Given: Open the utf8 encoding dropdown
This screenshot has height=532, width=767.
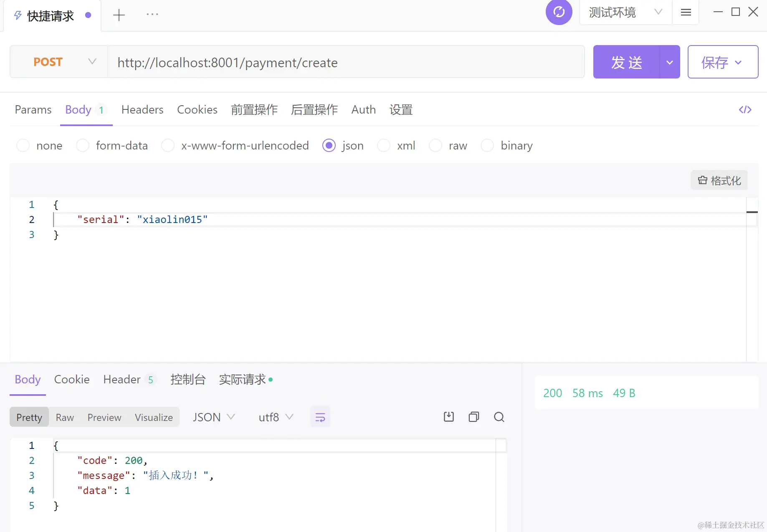Looking at the screenshot, I should 275,417.
